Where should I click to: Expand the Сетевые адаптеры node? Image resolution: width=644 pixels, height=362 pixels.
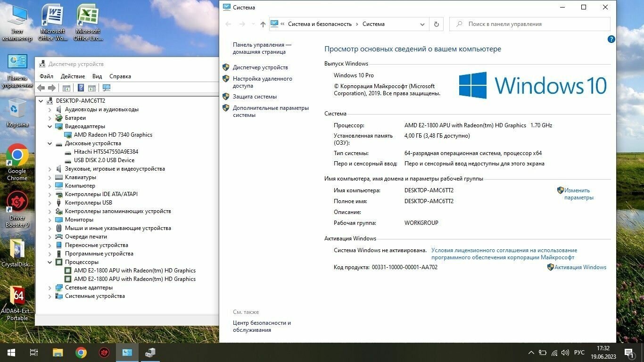(x=50, y=288)
